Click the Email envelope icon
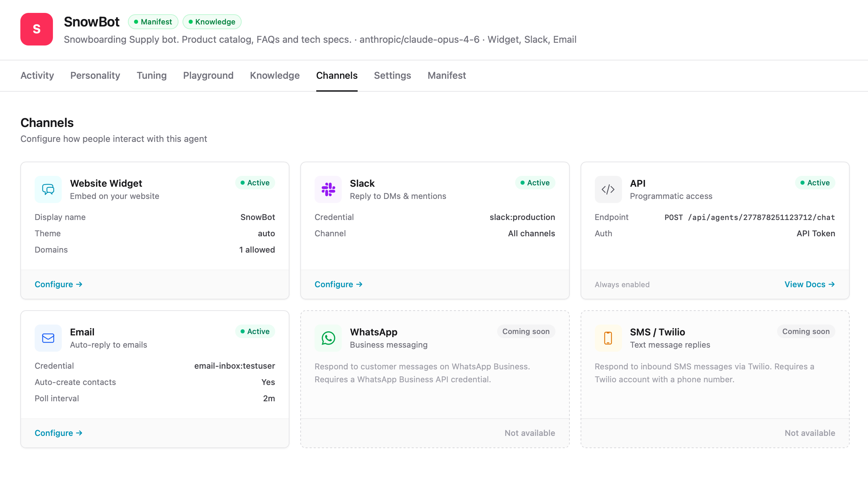868x478 pixels. click(48, 338)
